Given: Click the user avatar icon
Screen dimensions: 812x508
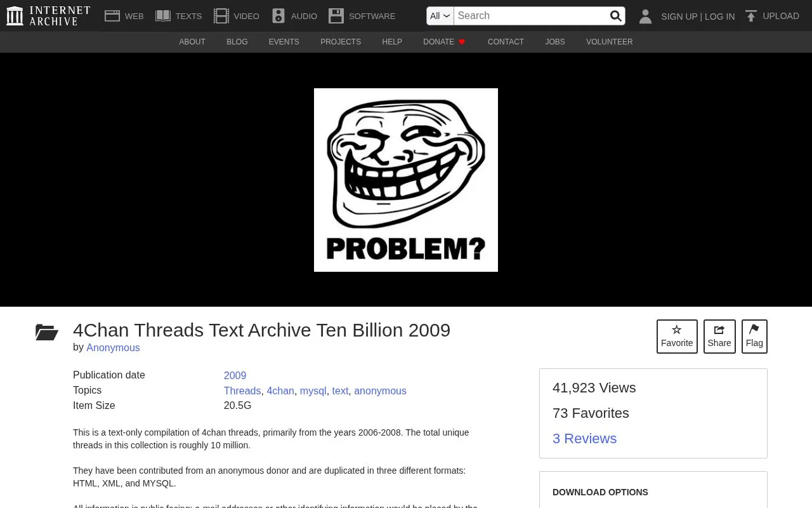Looking at the screenshot, I should tap(645, 17).
